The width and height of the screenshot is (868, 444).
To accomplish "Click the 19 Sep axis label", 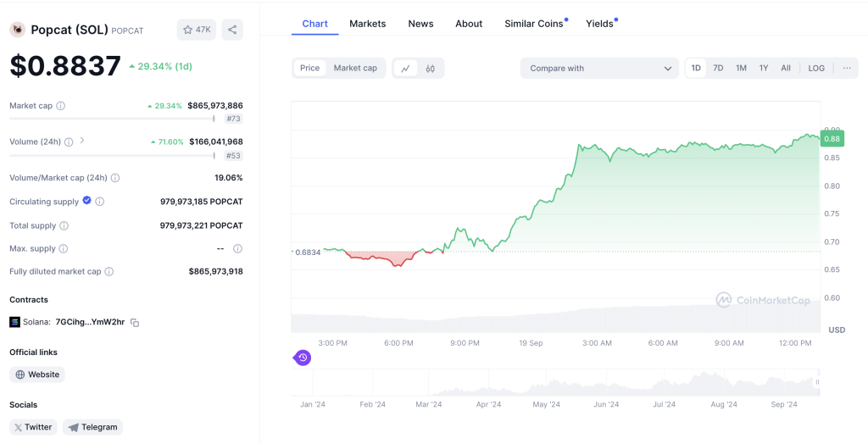I will coord(531,343).
